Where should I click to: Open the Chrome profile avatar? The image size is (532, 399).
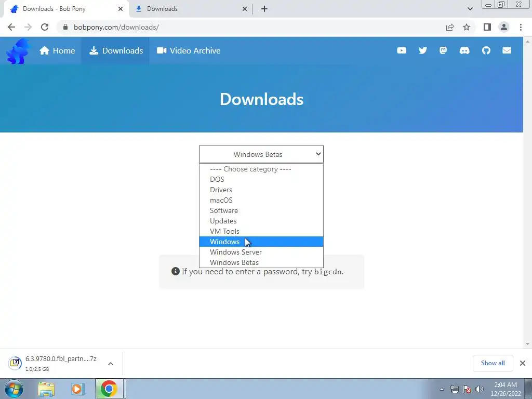point(504,27)
